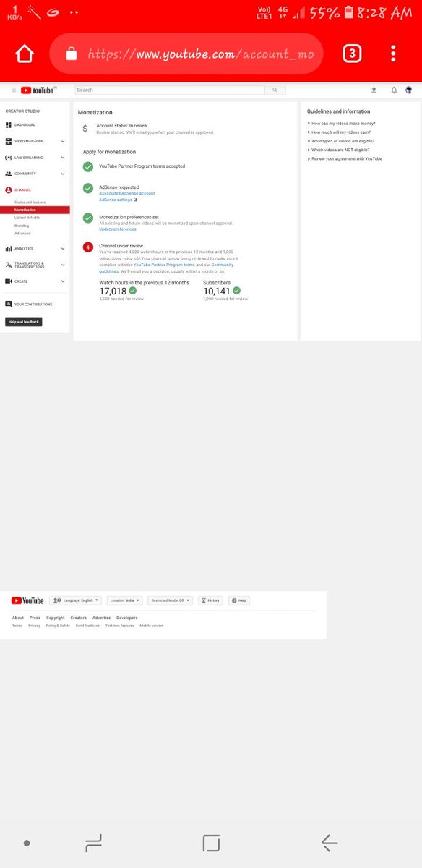Click the upload video icon
This screenshot has width=422, height=868.
coord(374,90)
